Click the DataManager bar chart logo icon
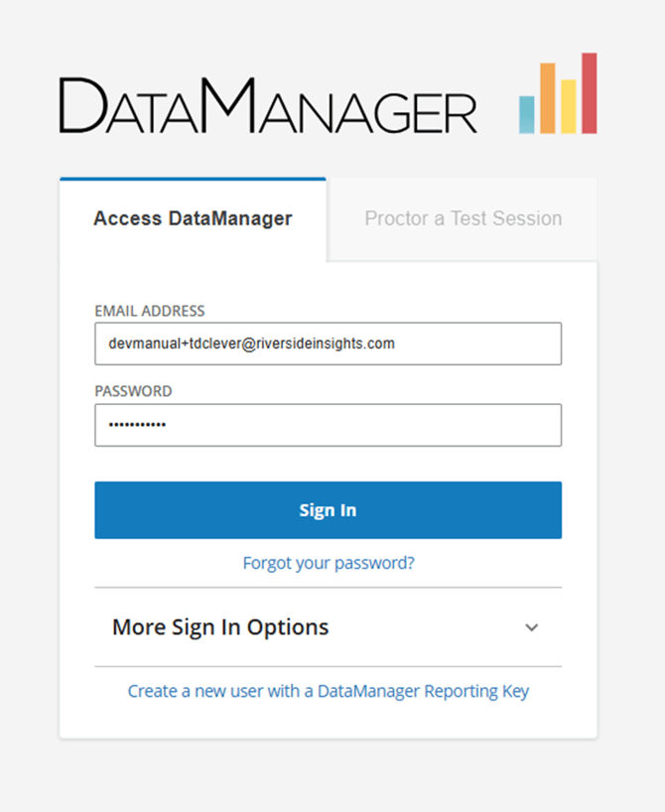Screen dimensions: 665x812 pyautogui.click(x=558, y=93)
